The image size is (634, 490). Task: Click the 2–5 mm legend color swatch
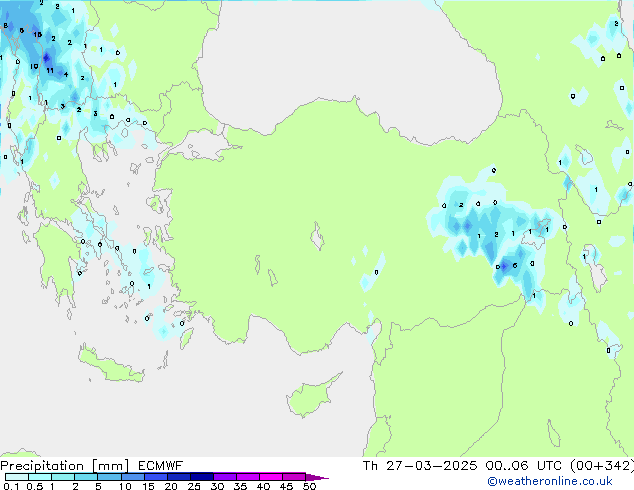click(86, 477)
